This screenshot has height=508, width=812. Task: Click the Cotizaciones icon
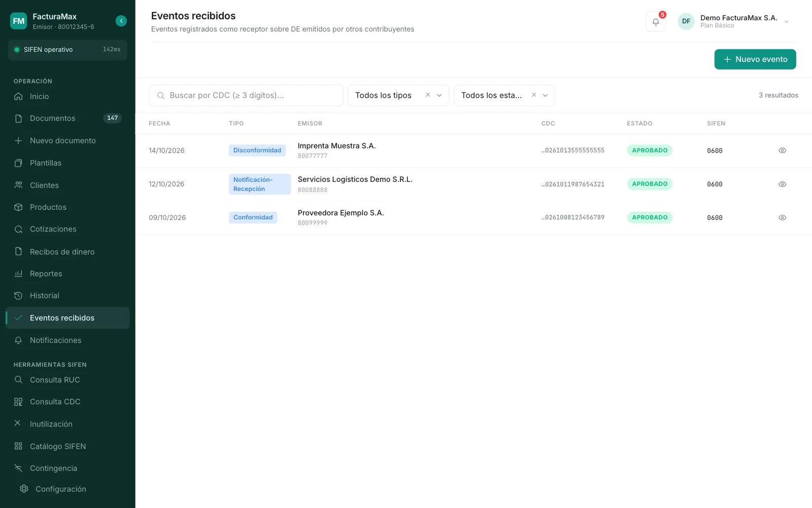click(x=18, y=229)
